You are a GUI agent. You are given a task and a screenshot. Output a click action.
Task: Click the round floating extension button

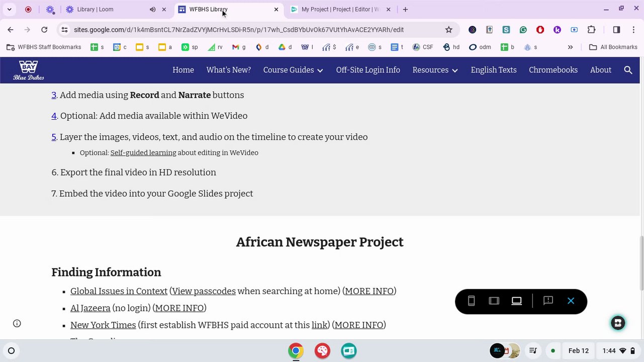coord(618,323)
